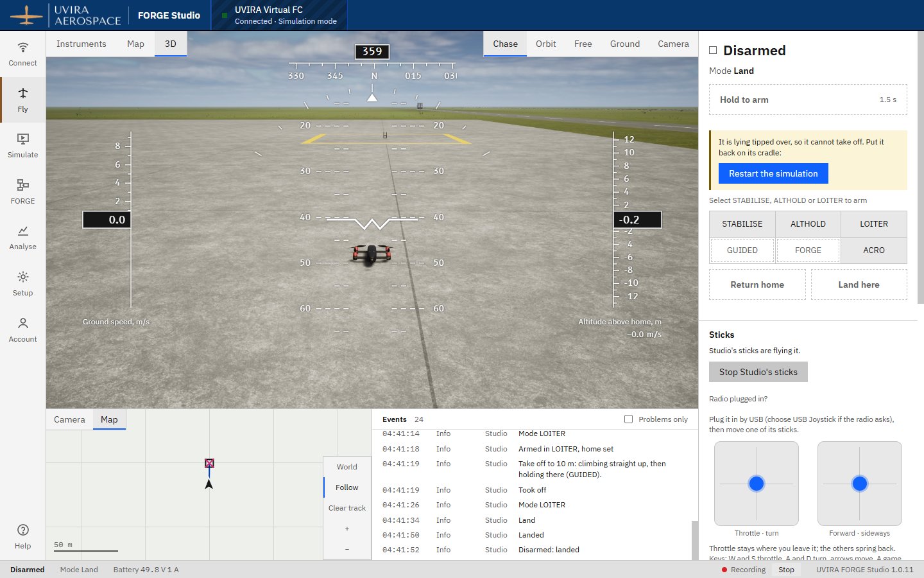The width and height of the screenshot is (924, 578).
Task: Zoom out the map with minus
Action: click(347, 549)
